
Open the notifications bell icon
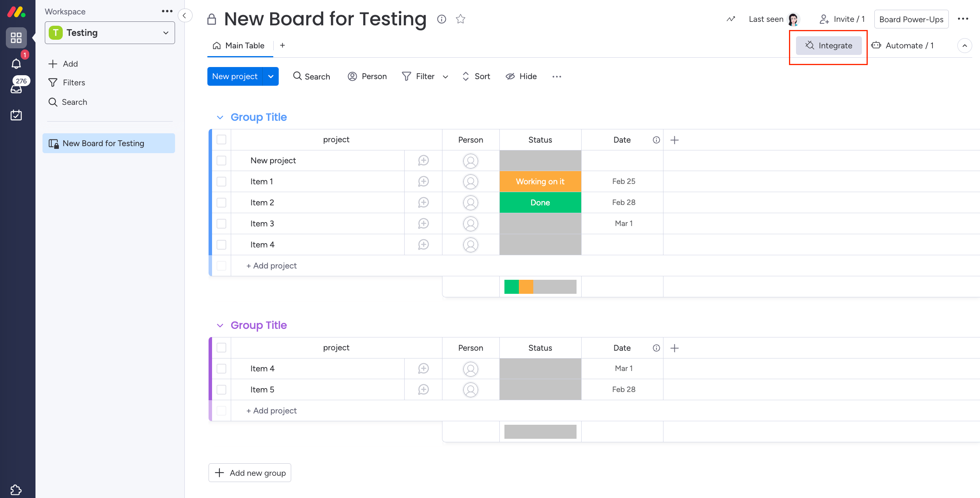tap(16, 64)
